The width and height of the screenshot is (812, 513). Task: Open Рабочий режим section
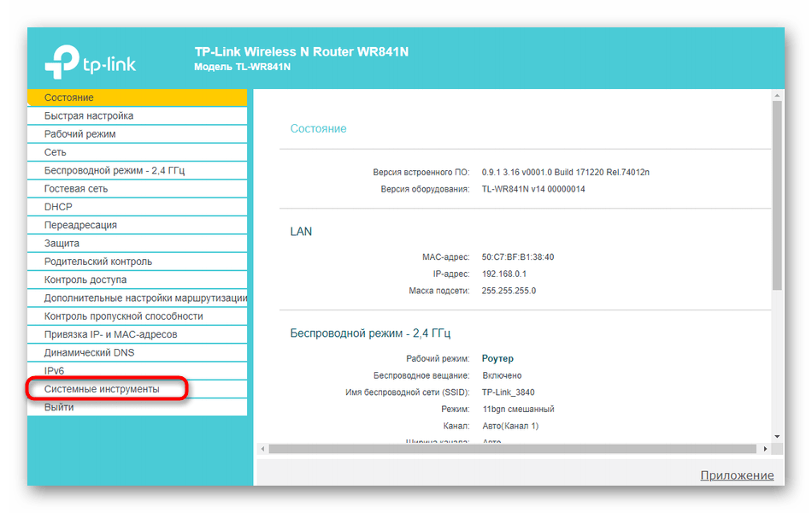pos(80,134)
